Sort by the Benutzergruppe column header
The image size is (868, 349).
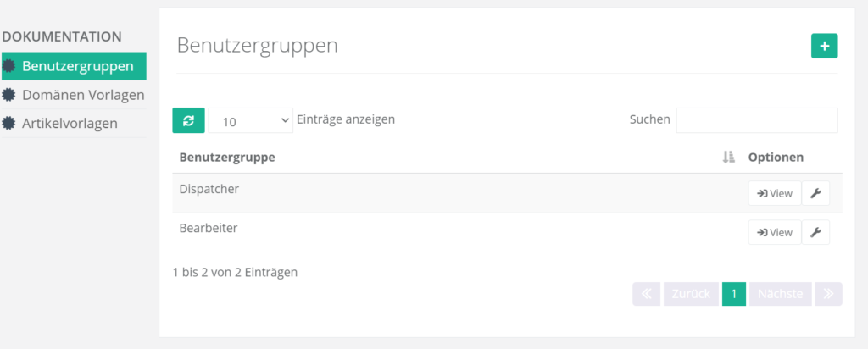[x=227, y=158]
